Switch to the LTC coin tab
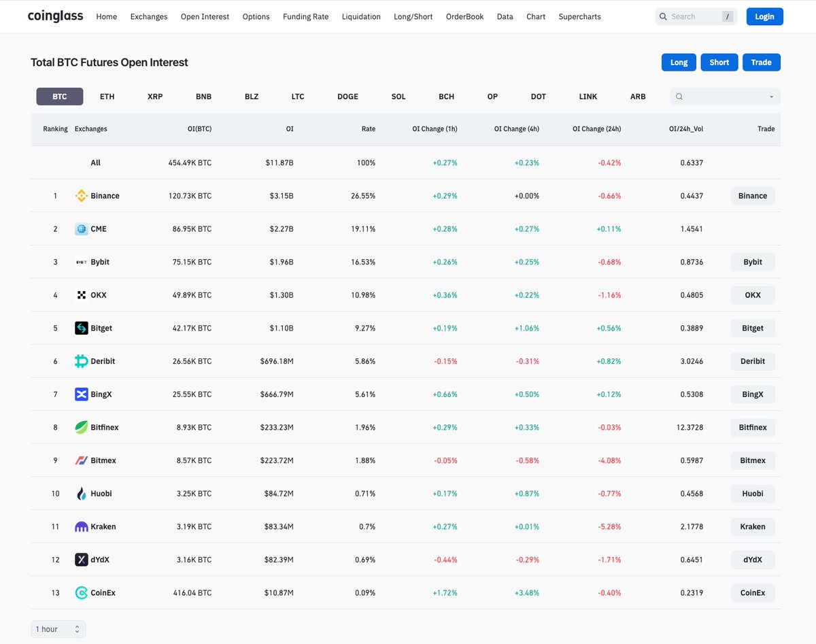This screenshot has width=816, height=644. (298, 97)
